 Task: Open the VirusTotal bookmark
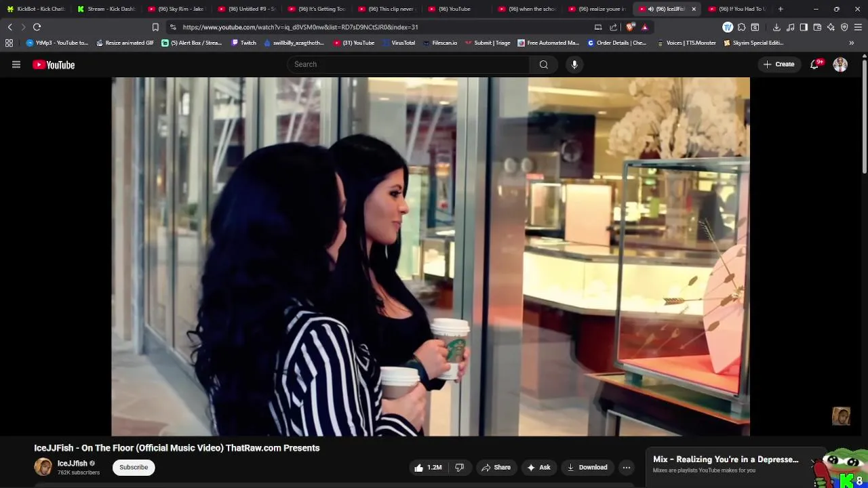point(399,43)
